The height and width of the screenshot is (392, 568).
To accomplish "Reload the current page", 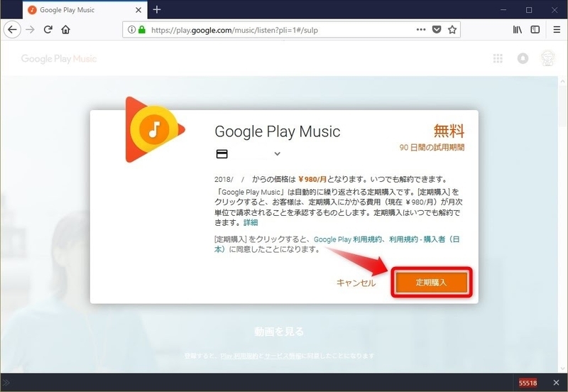I will point(48,30).
